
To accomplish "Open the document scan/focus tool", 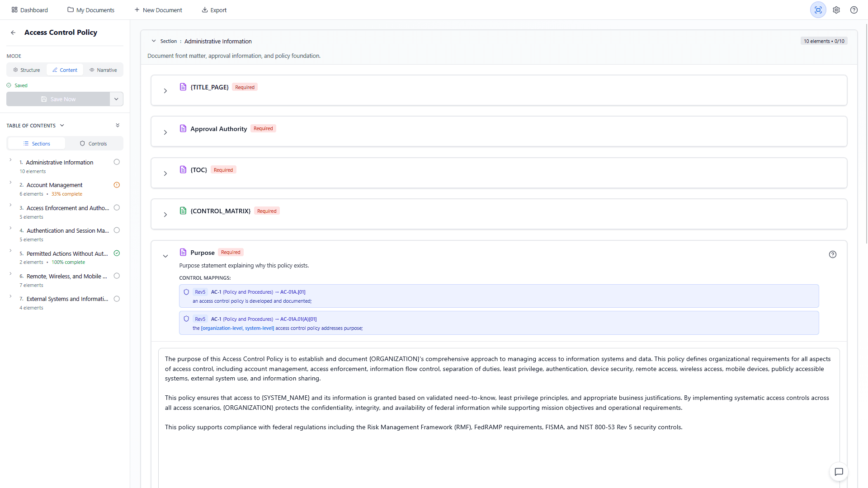I will point(818,9).
